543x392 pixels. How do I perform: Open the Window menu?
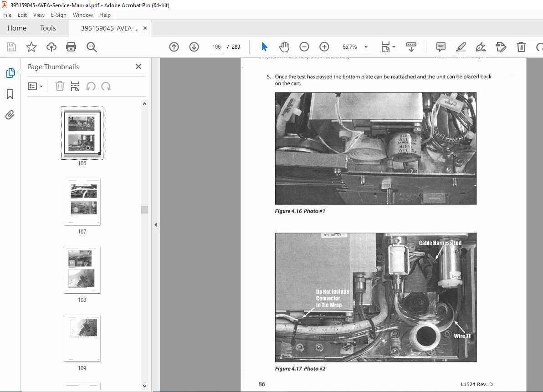83,15
